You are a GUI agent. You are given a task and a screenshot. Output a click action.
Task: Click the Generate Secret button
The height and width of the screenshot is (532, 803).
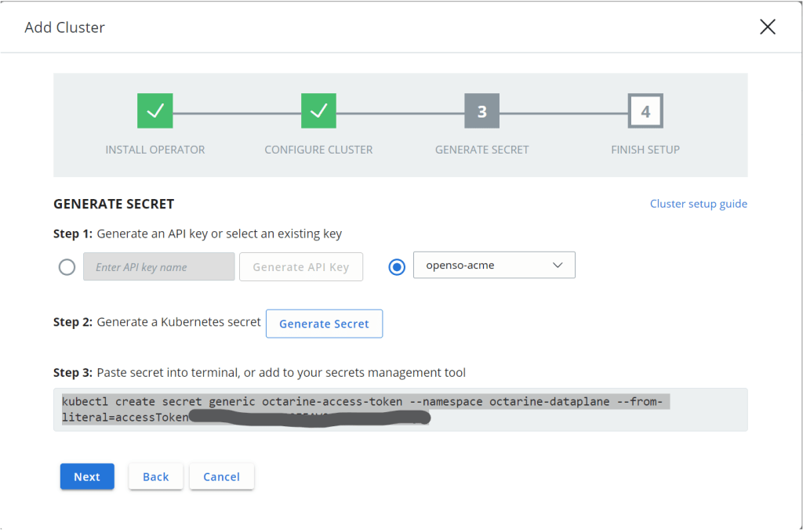[x=324, y=324]
